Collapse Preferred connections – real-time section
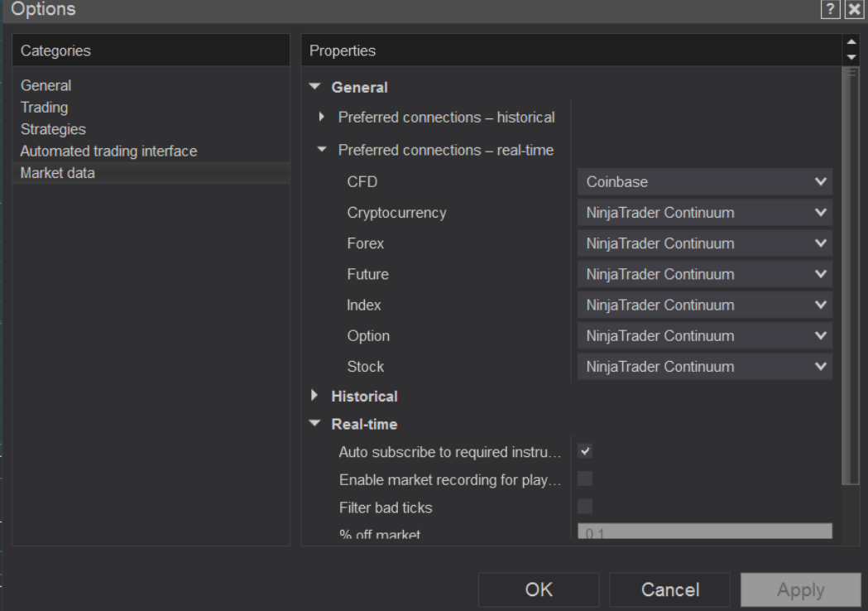 [x=323, y=150]
